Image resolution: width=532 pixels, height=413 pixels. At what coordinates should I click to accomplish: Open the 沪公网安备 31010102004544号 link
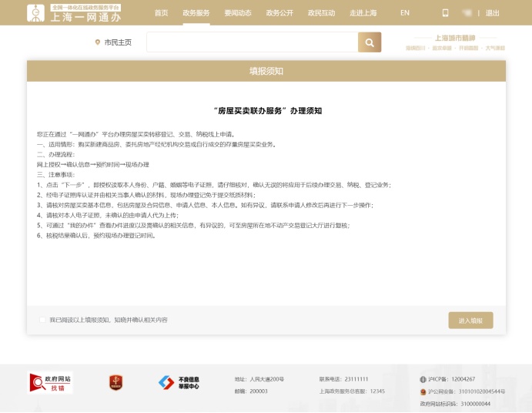coord(467,391)
